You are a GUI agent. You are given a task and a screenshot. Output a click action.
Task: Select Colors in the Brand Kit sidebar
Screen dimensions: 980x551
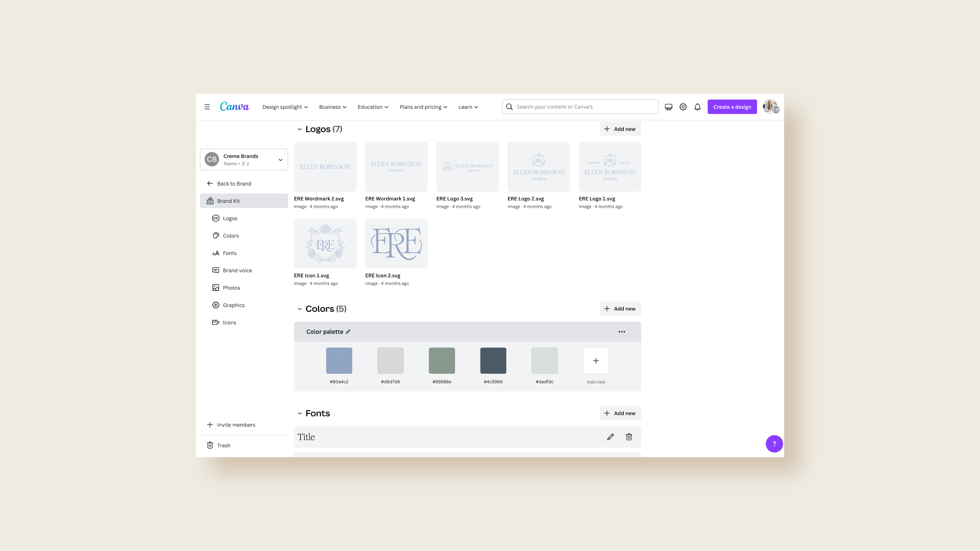coord(231,236)
